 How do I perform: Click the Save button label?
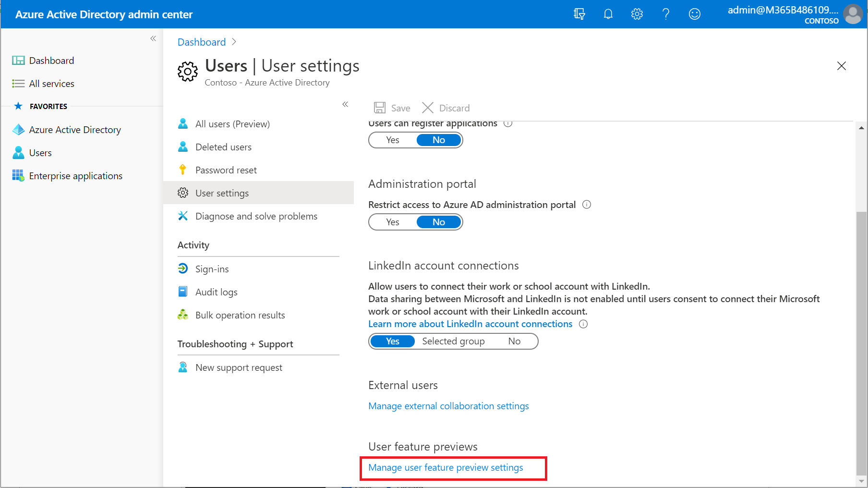coord(400,108)
